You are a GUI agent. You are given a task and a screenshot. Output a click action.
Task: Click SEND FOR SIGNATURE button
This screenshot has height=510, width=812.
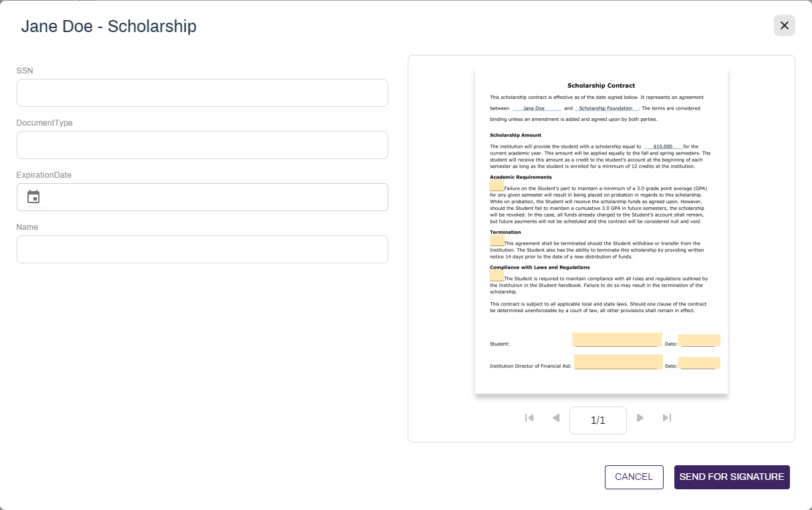(732, 477)
